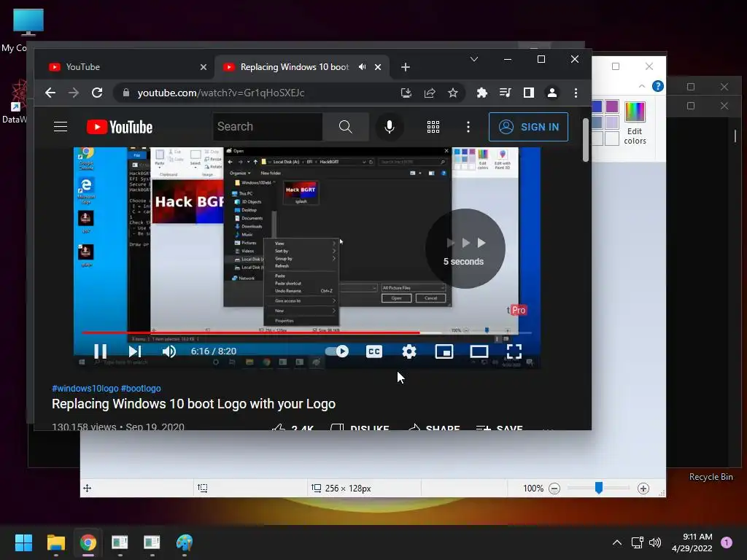Open video settings gear

[x=409, y=351]
